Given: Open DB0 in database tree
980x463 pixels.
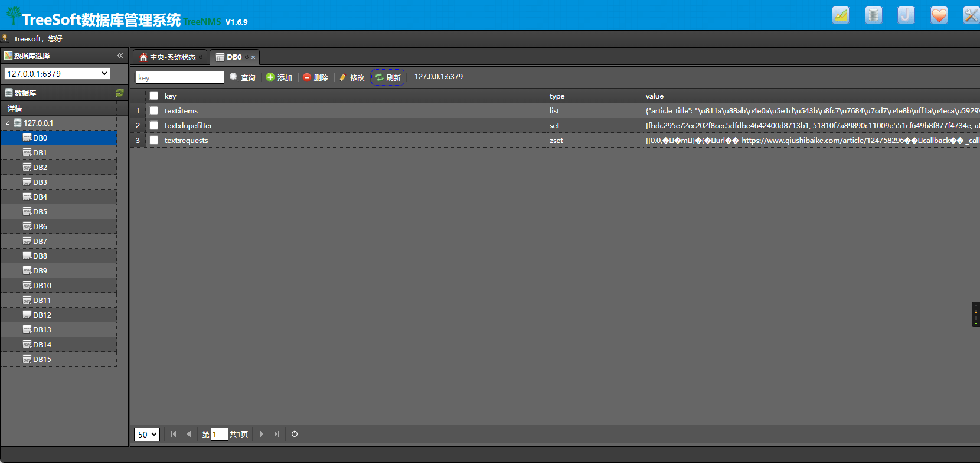Looking at the screenshot, I should coord(58,138).
